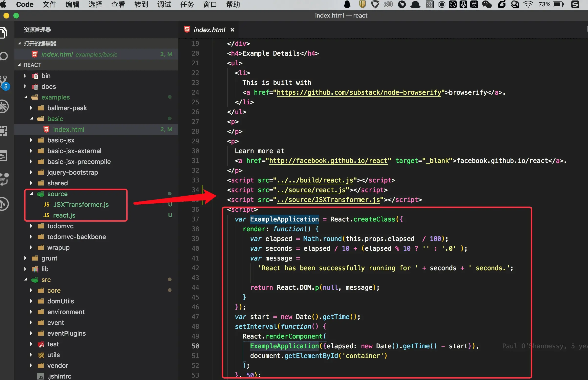Open JSXTransformer.js in the file tree
The width and height of the screenshot is (588, 380).
(81, 205)
